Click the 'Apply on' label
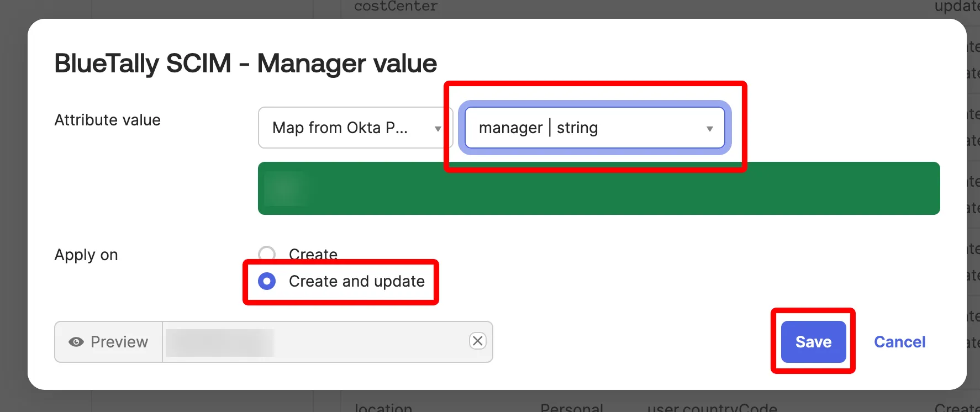This screenshot has width=980, height=412. (x=86, y=255)
